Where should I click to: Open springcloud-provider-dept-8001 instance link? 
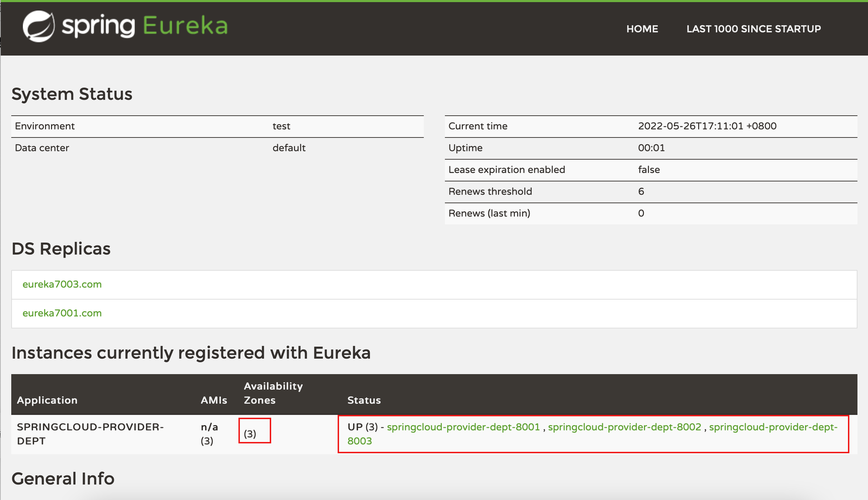(x=463, y=427)
